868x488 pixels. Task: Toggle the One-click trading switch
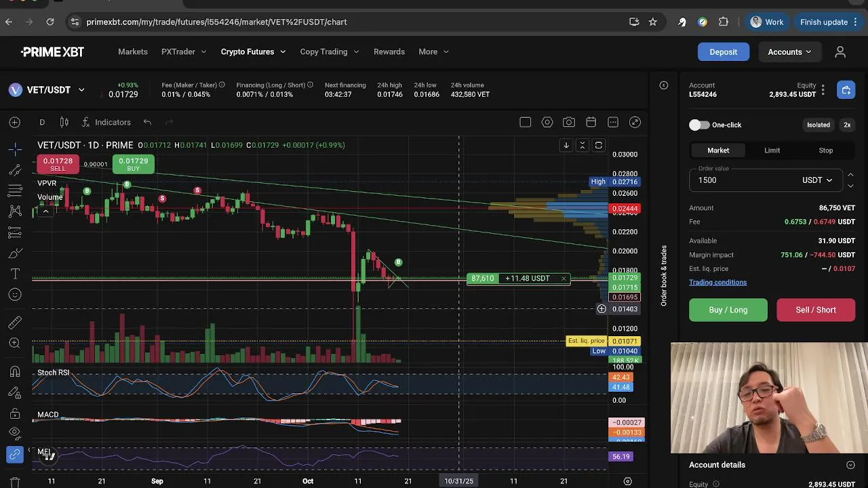click(x=699, y=125)
